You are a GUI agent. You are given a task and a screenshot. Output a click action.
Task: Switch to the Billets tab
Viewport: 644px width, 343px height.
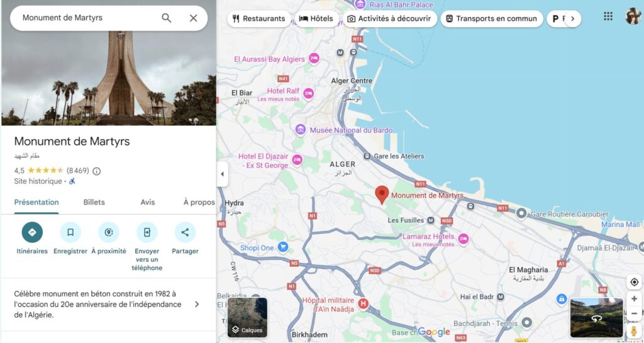(94, 202)
